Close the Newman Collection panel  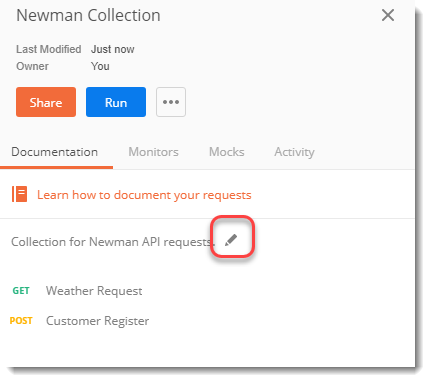tap(388, 15)
